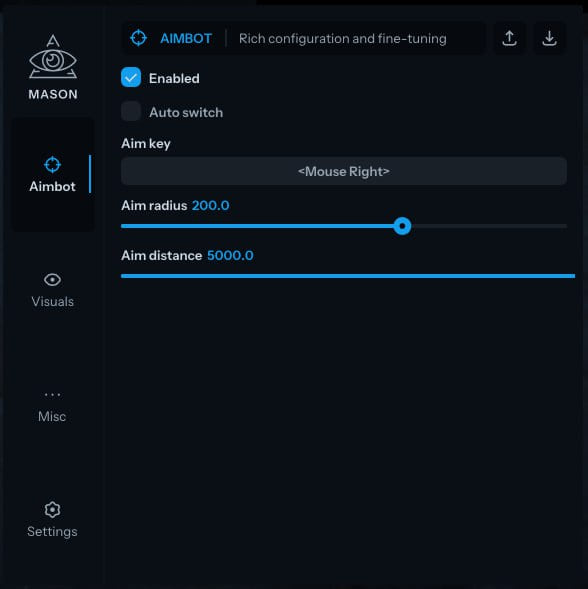Image resolution: width=588 pixels, height=589 pixels.
Task: Click the upload config arrow icon
Action: coord(509,38)
